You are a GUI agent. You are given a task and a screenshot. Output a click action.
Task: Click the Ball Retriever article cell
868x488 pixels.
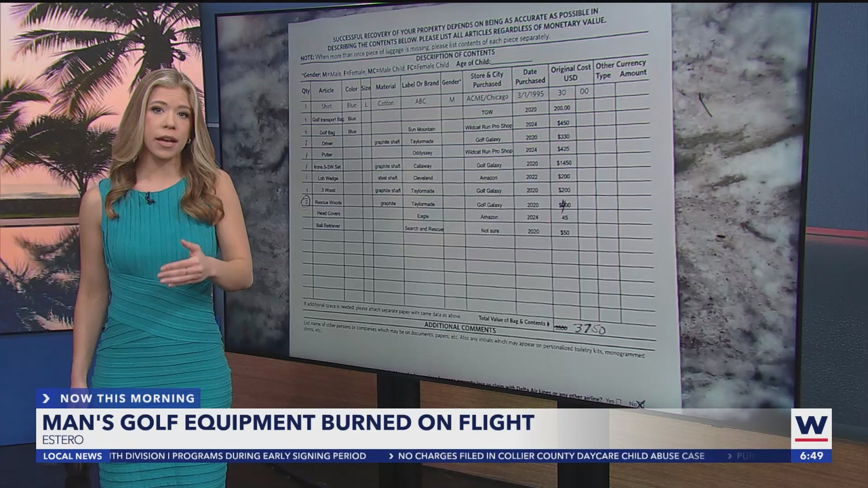coord(329,225)
